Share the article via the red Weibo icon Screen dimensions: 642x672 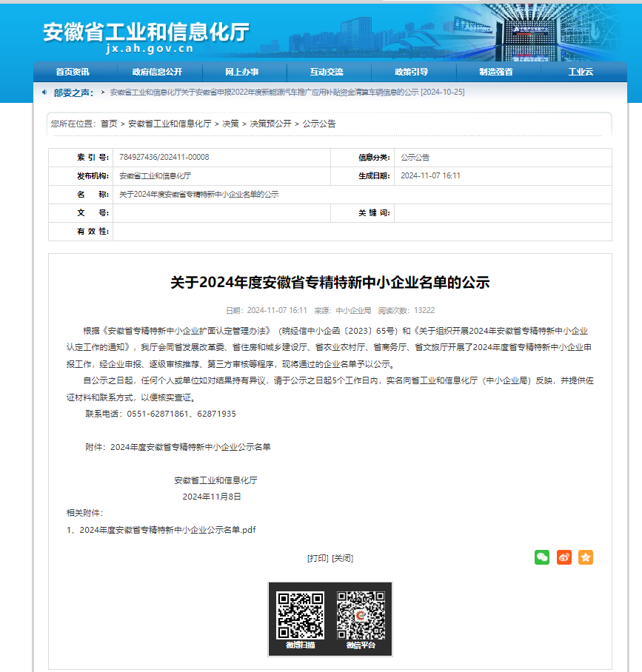tap(564, 557)
